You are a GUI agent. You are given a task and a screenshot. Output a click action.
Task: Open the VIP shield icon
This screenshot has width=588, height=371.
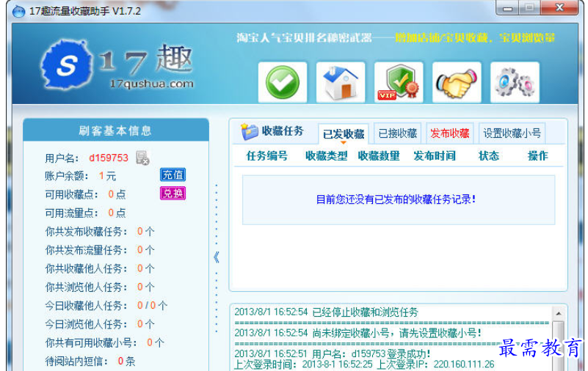(399, 82)
